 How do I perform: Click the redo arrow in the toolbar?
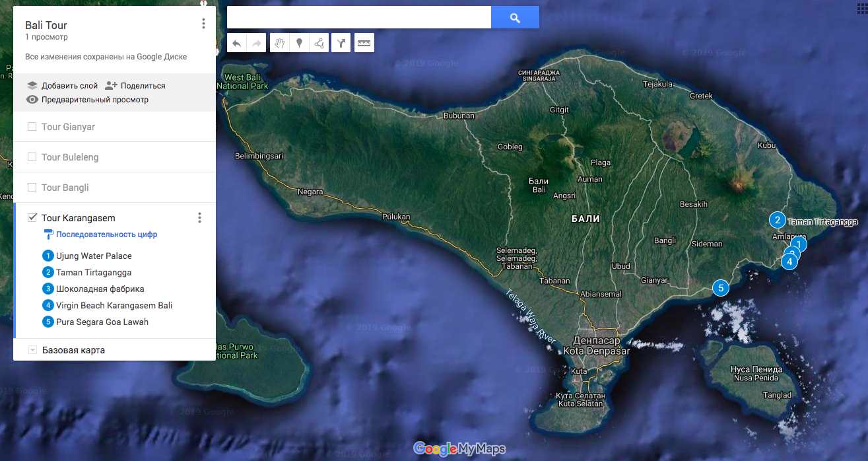(x=257, y=44)
